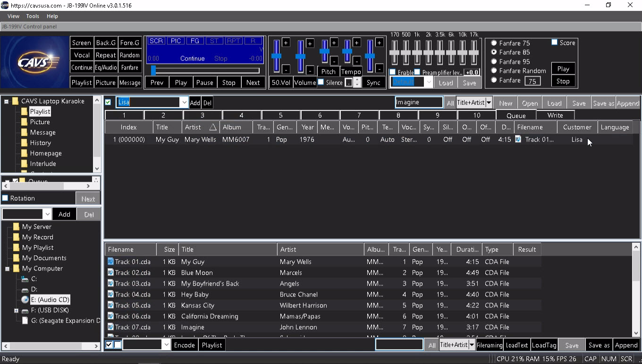
Task: Select the Fanfare 75 radio button
Action: tap(494, 43)
